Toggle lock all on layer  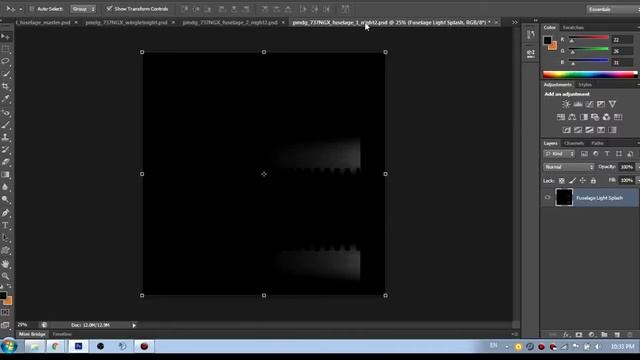[x=593, y=180]
